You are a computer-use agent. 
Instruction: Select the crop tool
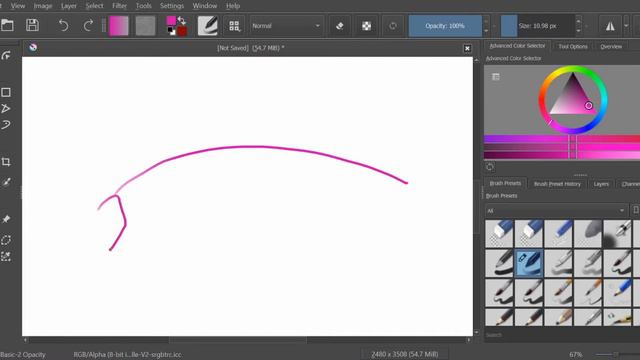point(6,162)
